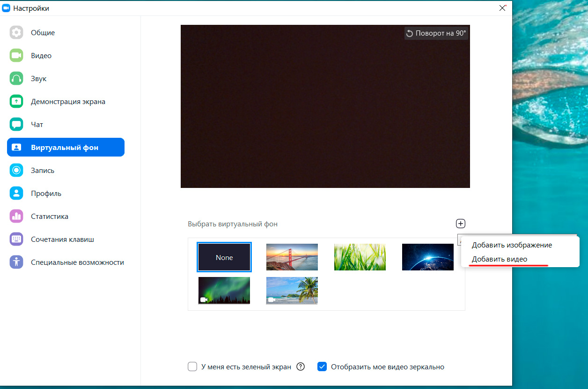Click the Chat (Чат) bubble icon

[x=16, y=125]
